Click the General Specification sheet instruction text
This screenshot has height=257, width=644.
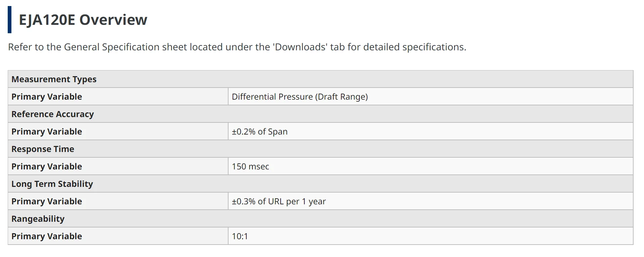(x=237, y=47)
